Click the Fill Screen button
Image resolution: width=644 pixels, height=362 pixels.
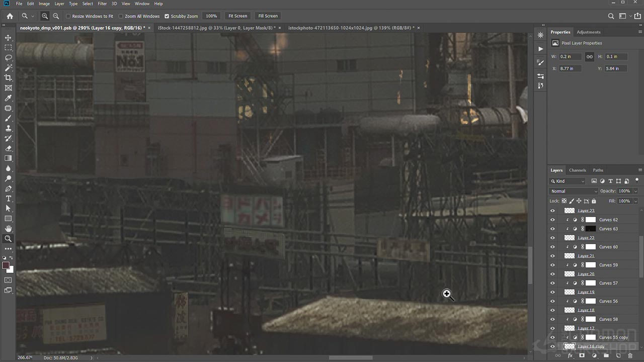tap(268, 16)
